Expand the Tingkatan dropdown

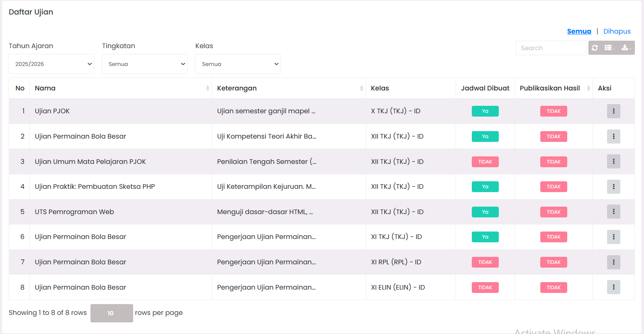(x=144, y=64)
